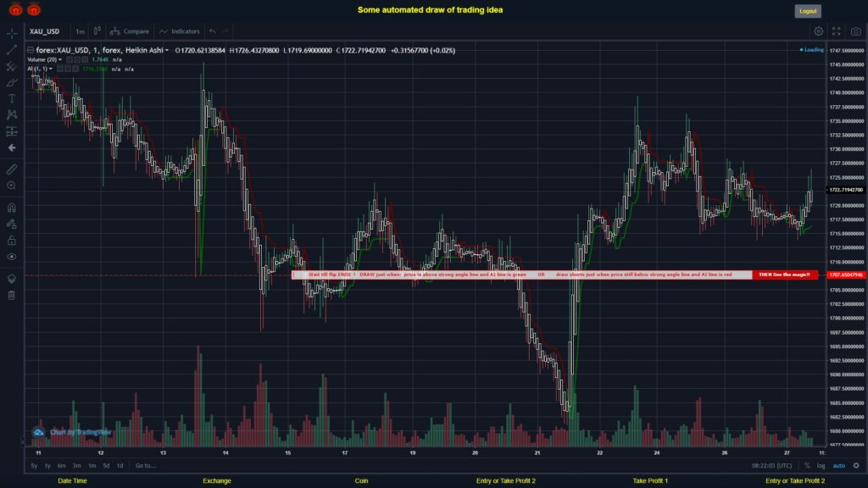Toggle magnet mode for drawings
Screen dimensions: 868x488
12,208
